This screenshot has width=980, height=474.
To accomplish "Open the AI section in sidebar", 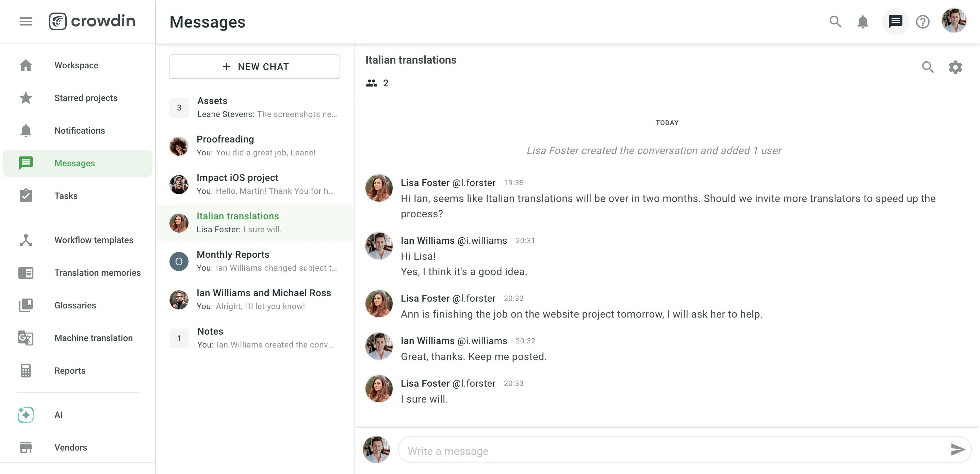I will [x=58, y=415].
